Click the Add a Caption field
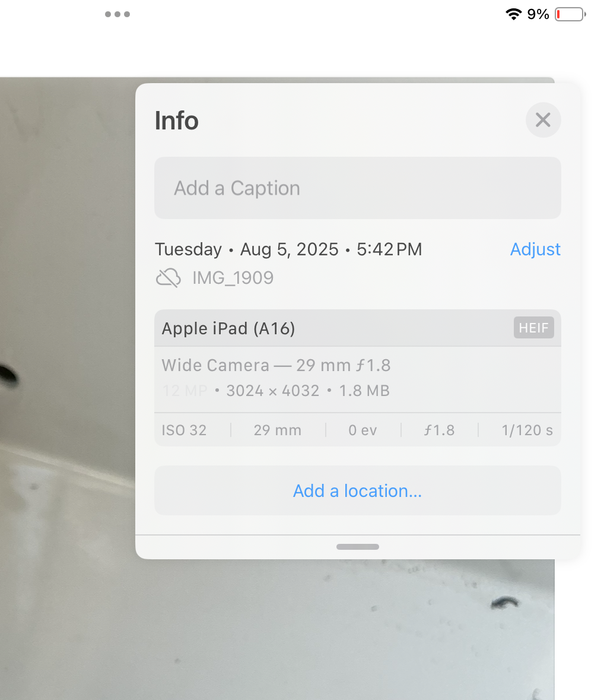 [357, 188]
